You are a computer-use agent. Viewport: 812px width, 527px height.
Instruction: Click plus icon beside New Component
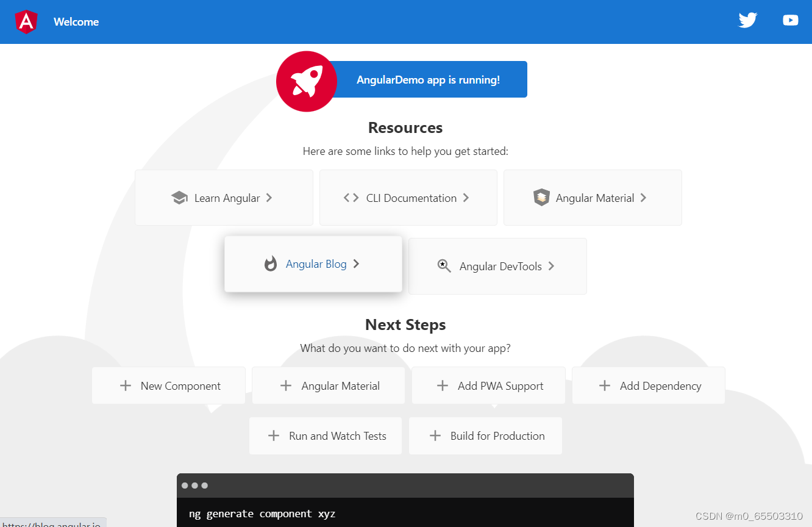click(x=126, y=385)
